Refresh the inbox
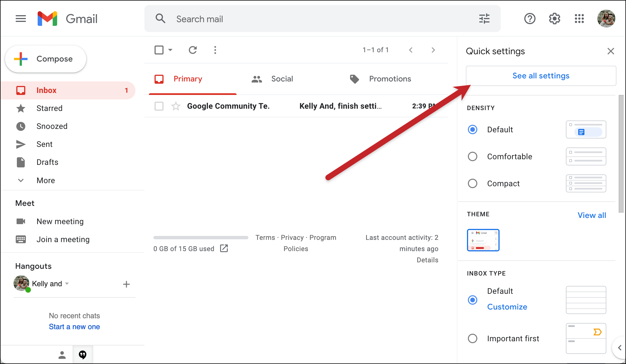The height and width of the screenshot is (364, 626). (x=193, y=50)
